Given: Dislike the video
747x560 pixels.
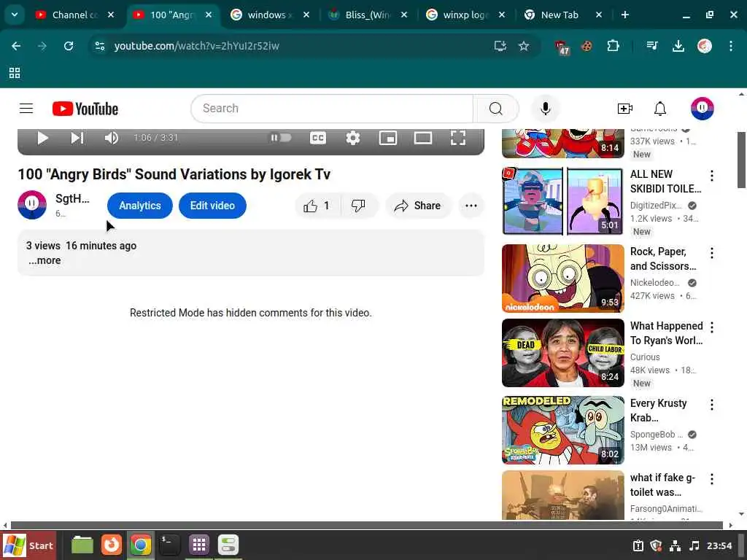Looking at the screenshot, I should pyautogui.click(x=359, y=206).
